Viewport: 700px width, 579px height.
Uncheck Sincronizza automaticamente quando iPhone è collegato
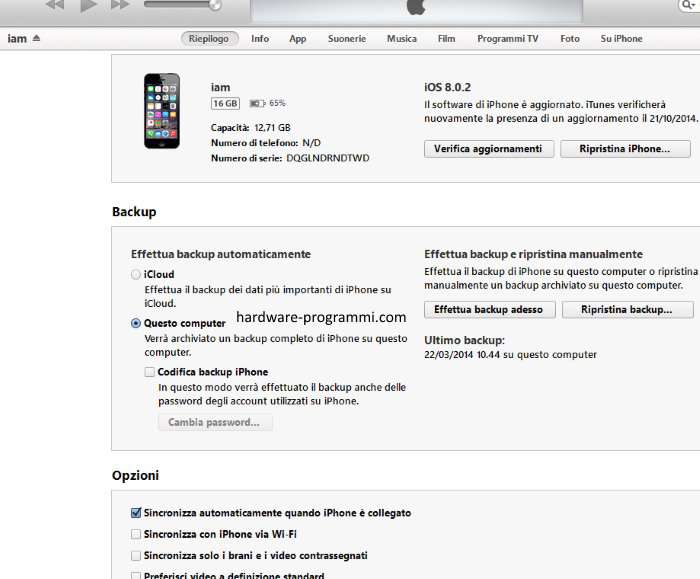tap(136, 513)
